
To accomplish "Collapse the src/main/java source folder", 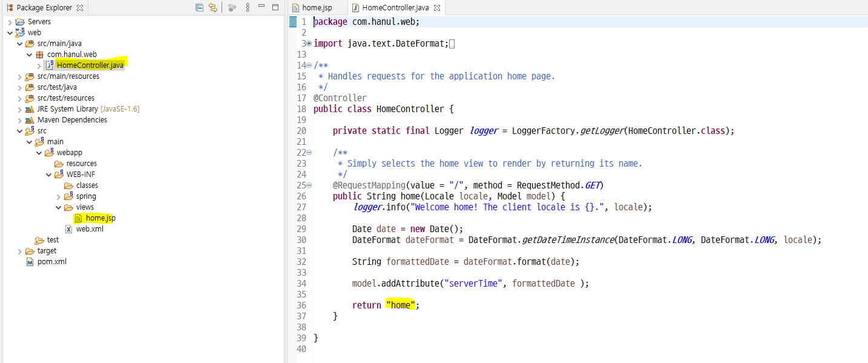I will (19, 44).
